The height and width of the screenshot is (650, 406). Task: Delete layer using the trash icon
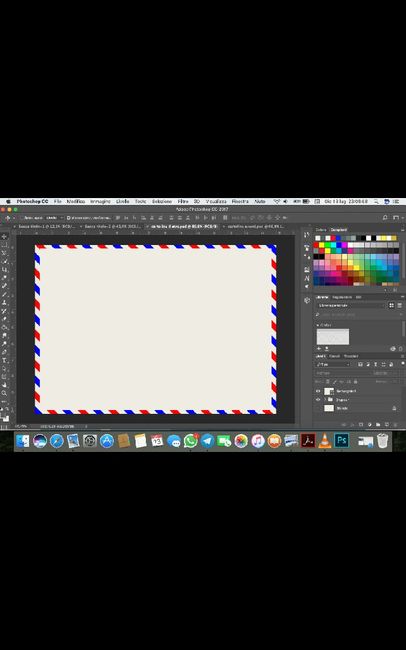(x=396, y=424)
